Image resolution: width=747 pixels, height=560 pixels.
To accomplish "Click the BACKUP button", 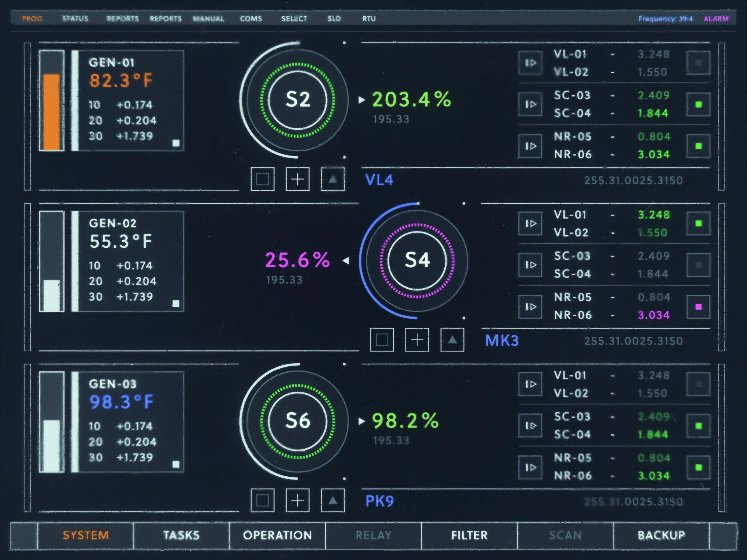I will tap(661, 535).
